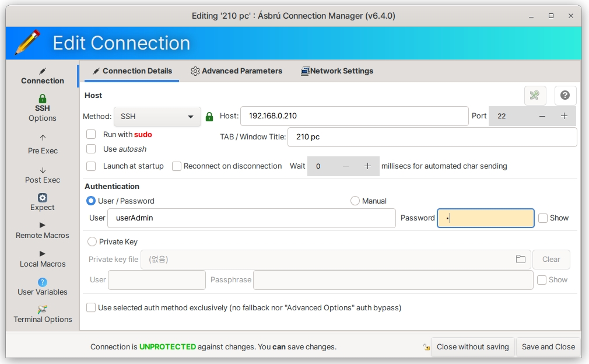Image resolution: width=589 pixels, height=364 pixels.
Task: Browse for private key file folder icon
Action: (520, 259)
